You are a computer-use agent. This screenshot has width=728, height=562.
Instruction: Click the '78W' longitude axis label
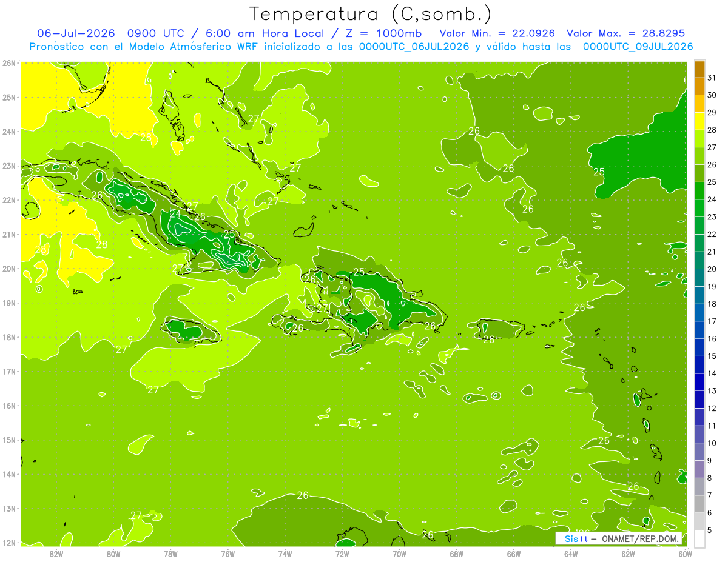click(x=170, y=554)
